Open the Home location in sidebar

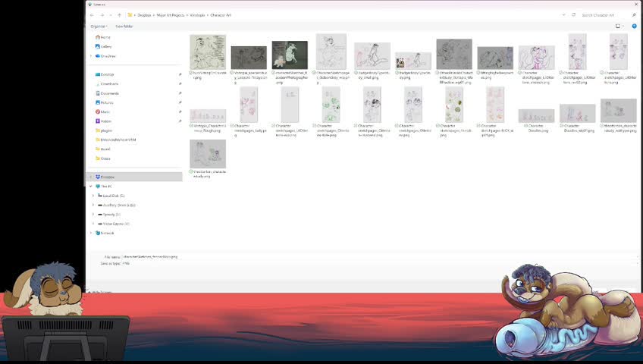103,37
